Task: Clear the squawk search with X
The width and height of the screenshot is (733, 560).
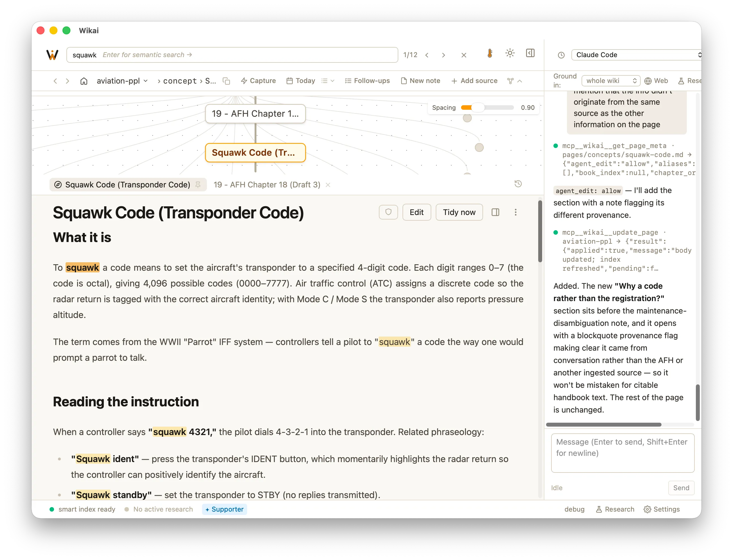Action: (x=464, y=55)
